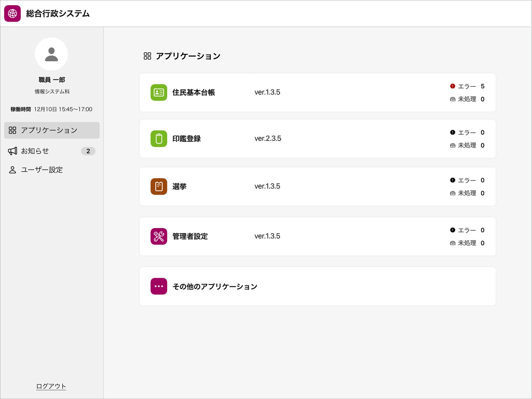Open お知らせ in the sidebar menu
Viewport: 532px width, 399px height.
(35, 151)
